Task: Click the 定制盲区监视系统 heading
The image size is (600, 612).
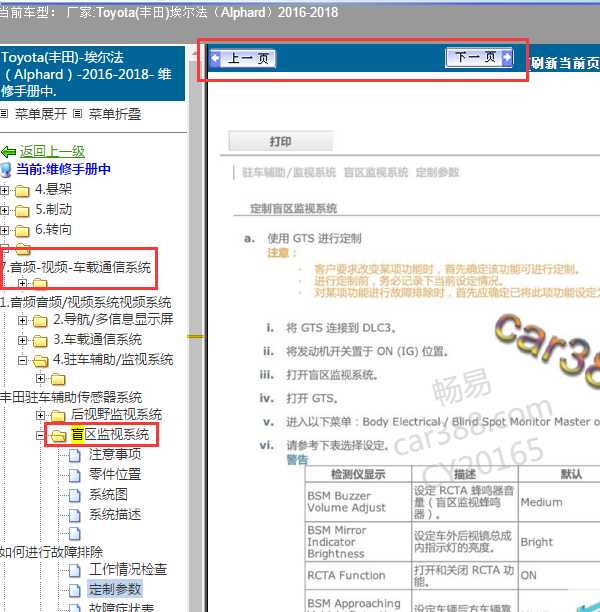Action: (x=294, y=208)
